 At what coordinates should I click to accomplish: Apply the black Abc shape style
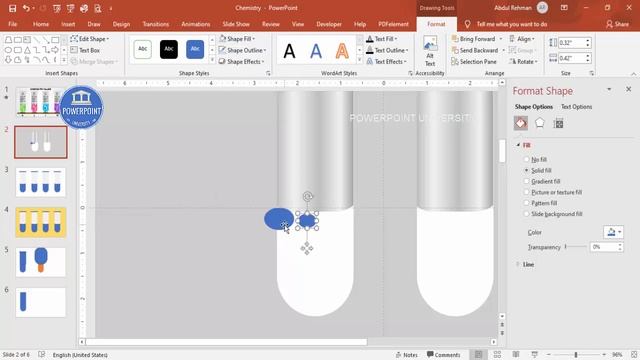169,49
